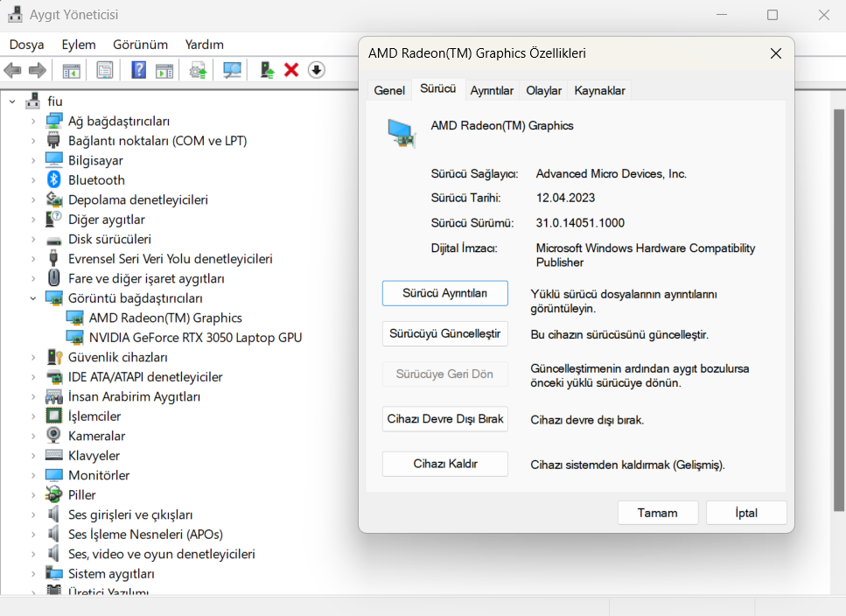Open the Yardım menu
The height and width of the screenshot is (616, 846).
pyautogui.click(x=205, y=45)
